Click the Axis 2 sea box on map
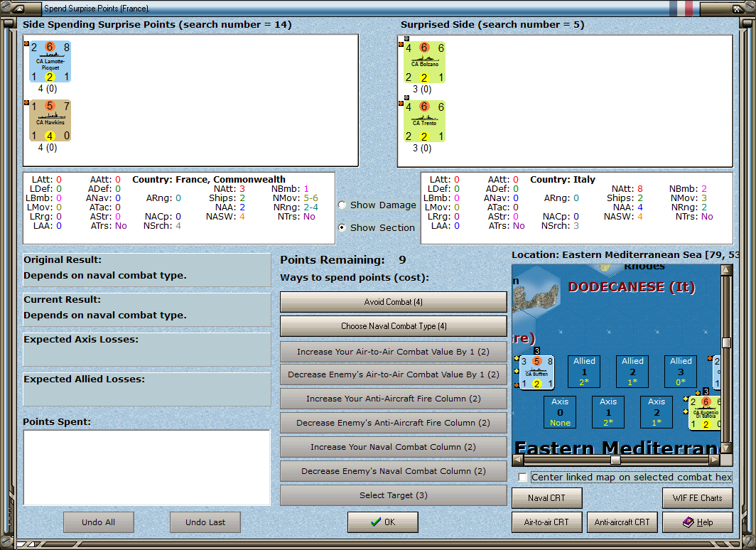This screenshot has width=756, height=550. coord(657,412)
